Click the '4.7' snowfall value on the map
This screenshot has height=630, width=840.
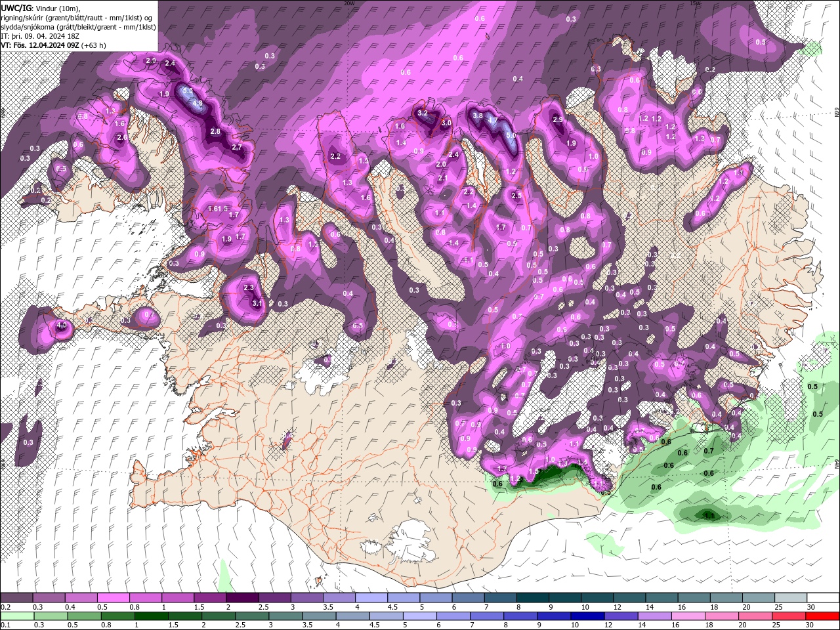[x=493, y=120]
